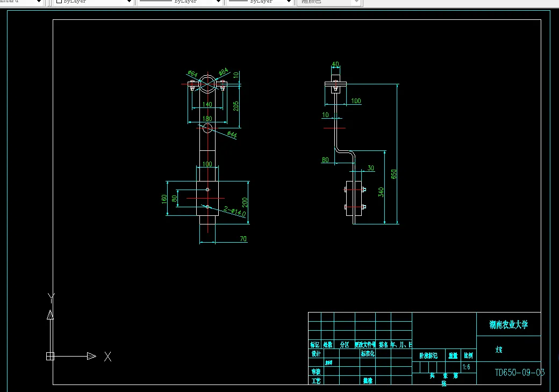This screenshot has width=559, height=392.
Task: Select the 10 thickness dimension in side view
Action: (326, 115)
